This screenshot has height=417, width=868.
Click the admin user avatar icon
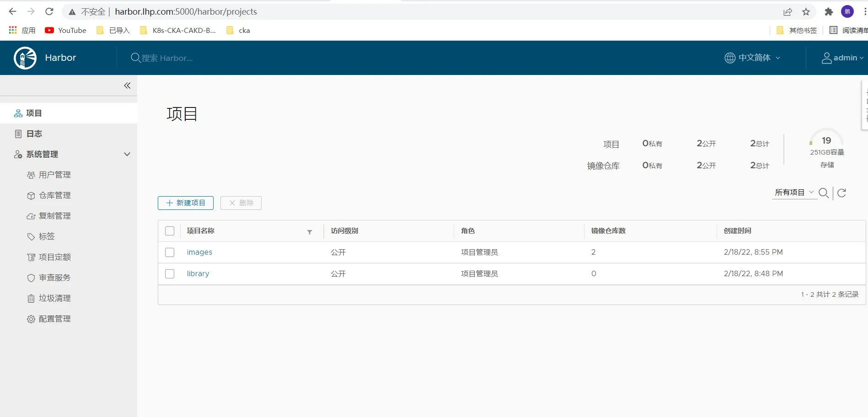click(x=826, y=58)
